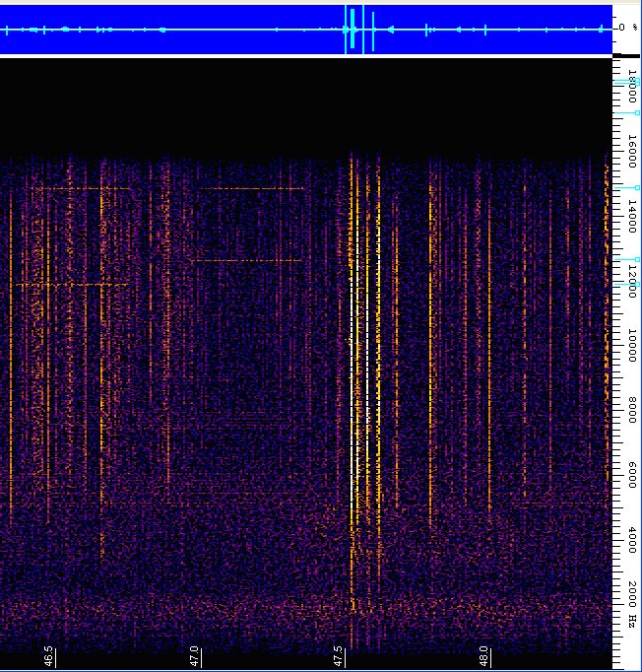
Task: Click the 8000 frequency scale label
Action: tap(632, 410)
